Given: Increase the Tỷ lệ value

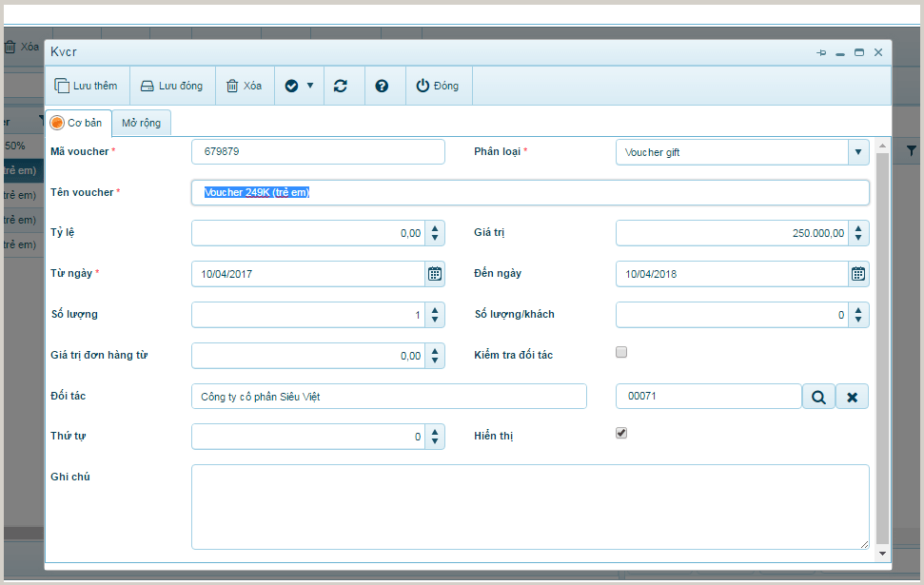Looking at the screenshot, I should click(435, 228).
